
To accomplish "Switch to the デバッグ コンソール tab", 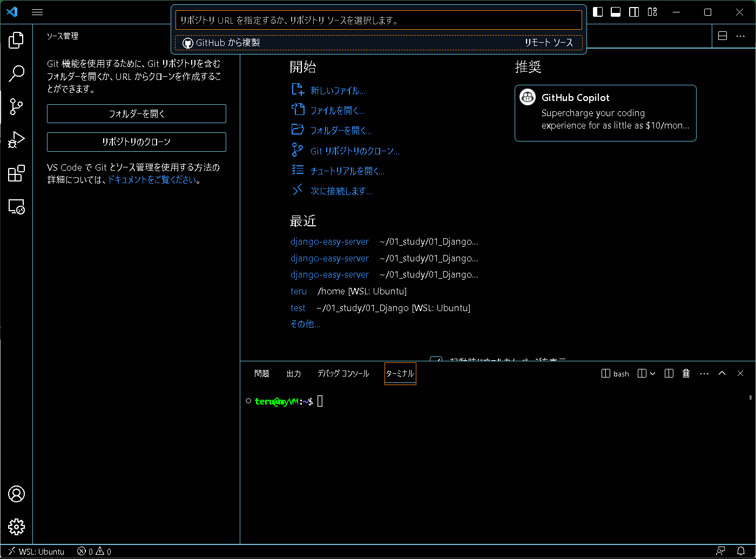I will point(343,373).
